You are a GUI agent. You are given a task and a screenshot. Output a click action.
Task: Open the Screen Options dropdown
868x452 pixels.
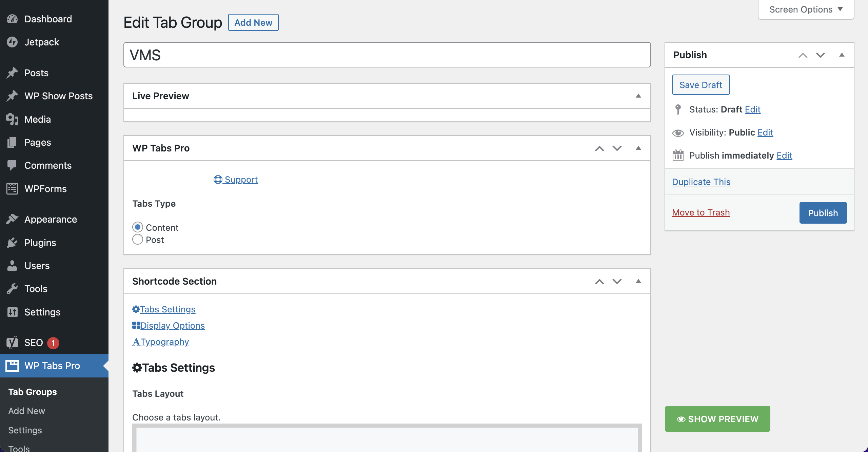point(806,9)
